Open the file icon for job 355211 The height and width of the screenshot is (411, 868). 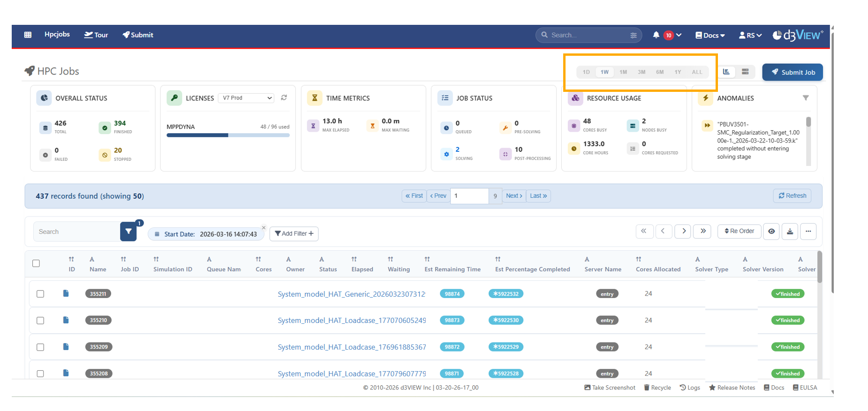coord(66,294)
